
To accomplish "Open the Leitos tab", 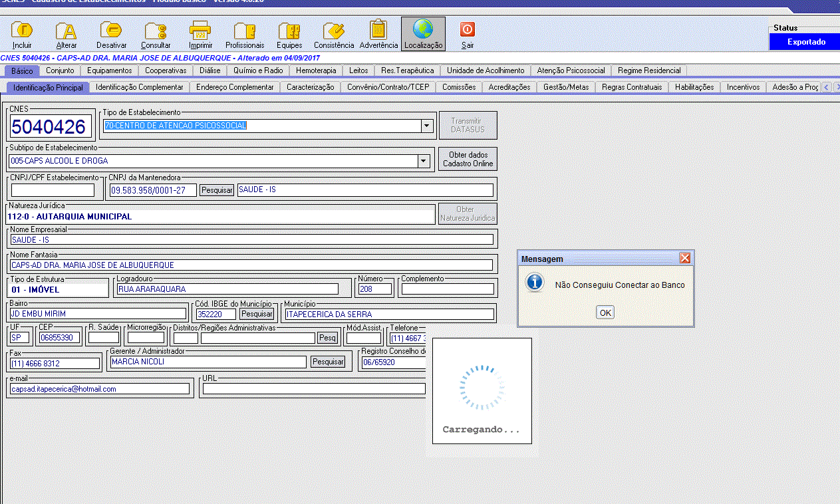I will point(358,70).
